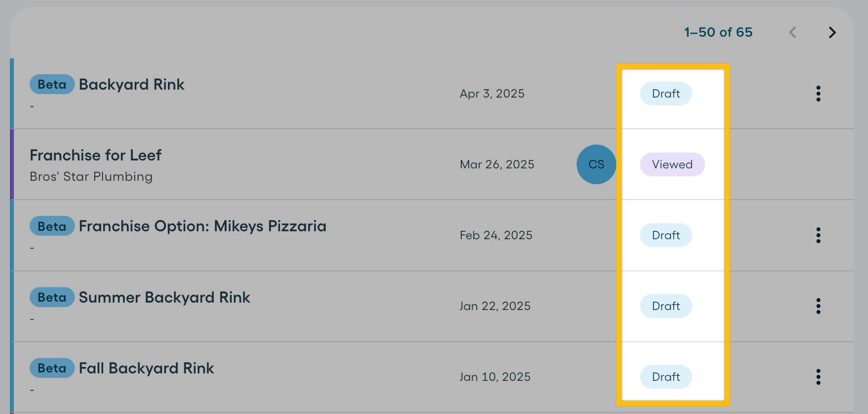Open three-dot menu for Franchise Option: Mikeys Pizzaria
868x414 pixels.
pos(818,235)
